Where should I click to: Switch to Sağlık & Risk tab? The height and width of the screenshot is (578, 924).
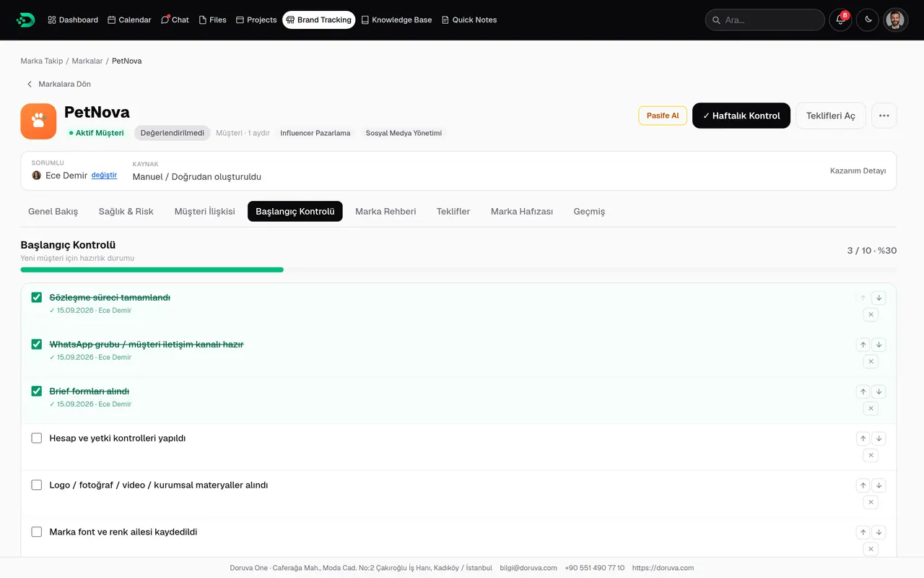(126, 211)
